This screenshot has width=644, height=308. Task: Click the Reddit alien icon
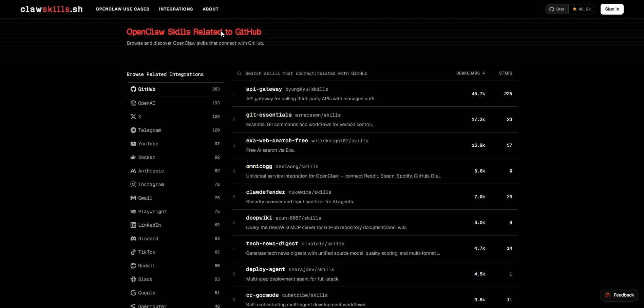[x=133, y=266]
